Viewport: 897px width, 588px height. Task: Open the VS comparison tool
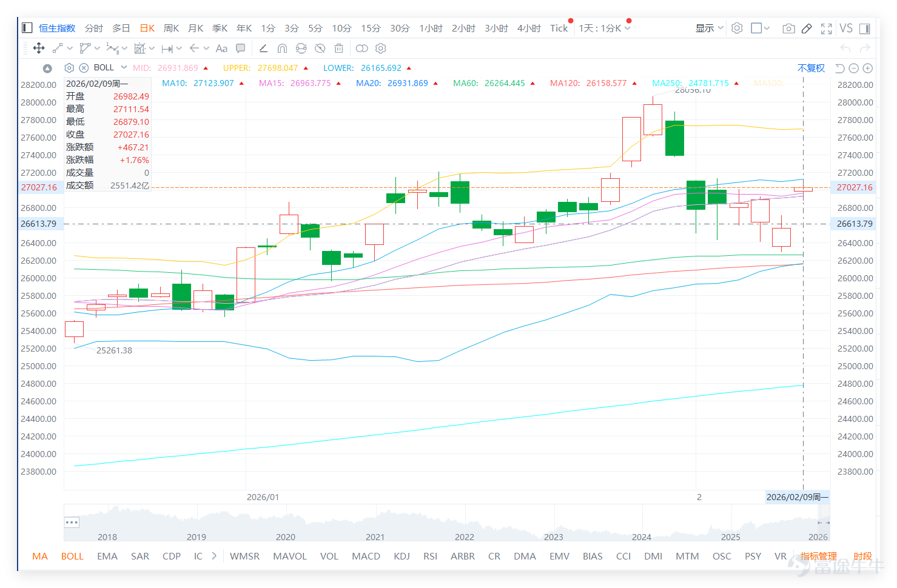[846, 28]
